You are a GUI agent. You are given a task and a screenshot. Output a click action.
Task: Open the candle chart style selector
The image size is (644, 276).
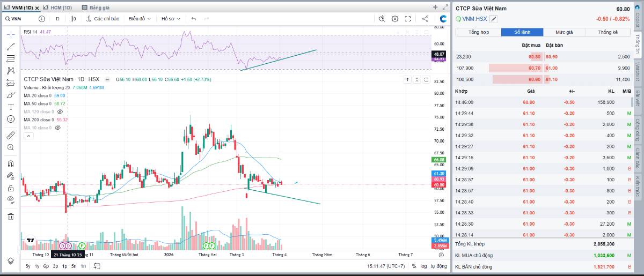click(74, 18)
